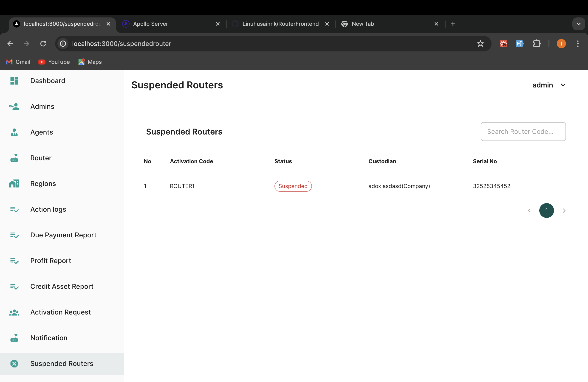588x382 pixels.
Task: Reload the current page
Action: click(x=43, y=44)
